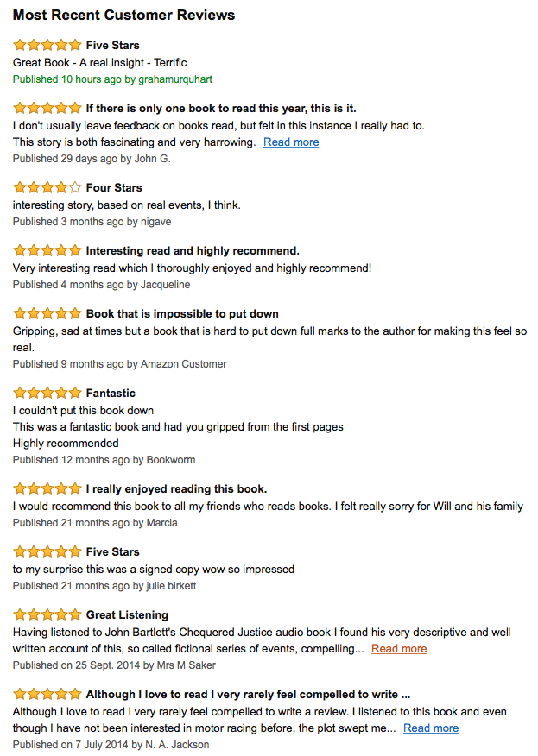Click star rating of Jacqueline's review
This screenshot has height=756, width=538.
click(47, 251)
